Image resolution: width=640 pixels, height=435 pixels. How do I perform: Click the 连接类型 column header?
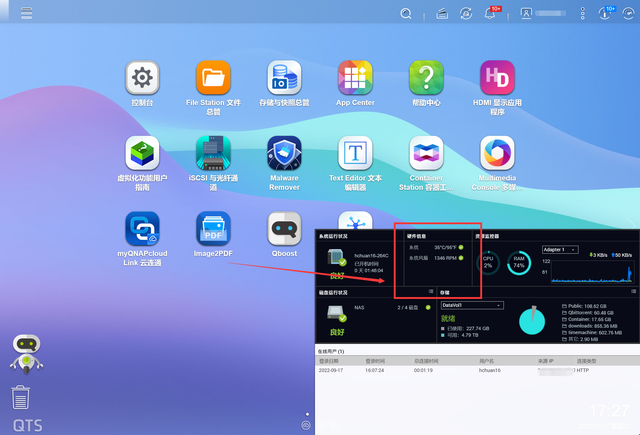point(587,361)
